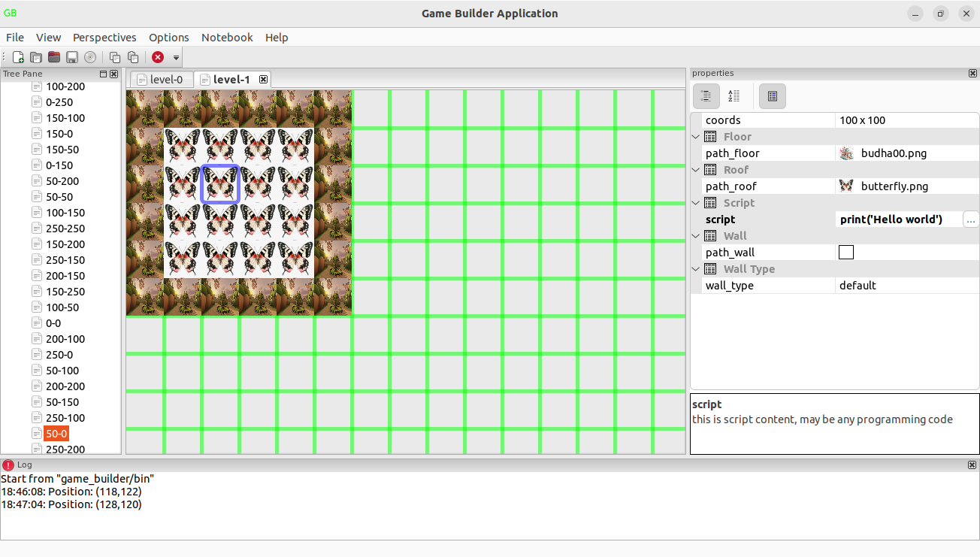Click the open documents folder icon
Screen dimensions: 980x557
36,57
